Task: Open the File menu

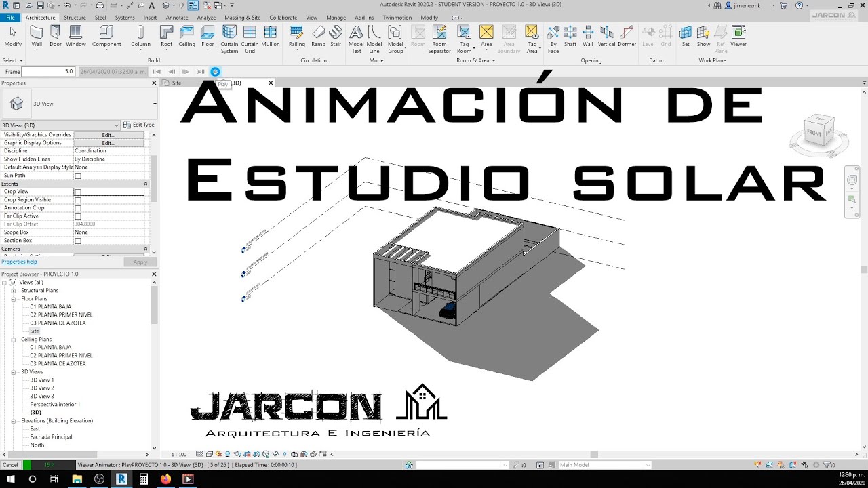Action: [10, 18]
